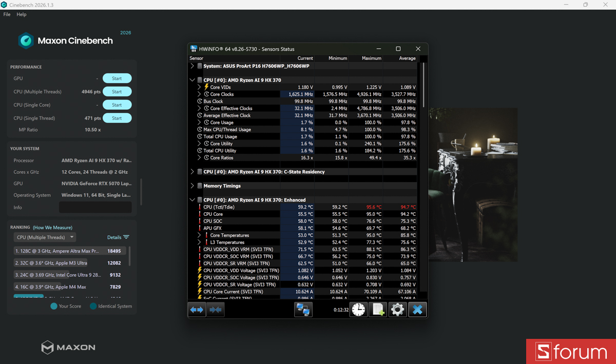Click APU GFX thermometer icon
Screen dimensions: 616x364
pyautogui.click(x=200, y=228)
